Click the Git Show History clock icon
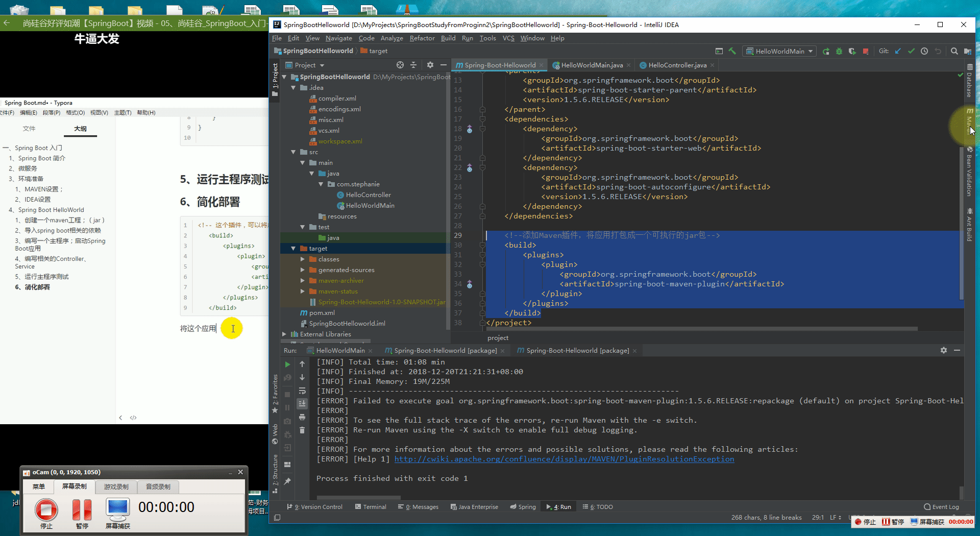The image size is (980, 536). [924, 51]
